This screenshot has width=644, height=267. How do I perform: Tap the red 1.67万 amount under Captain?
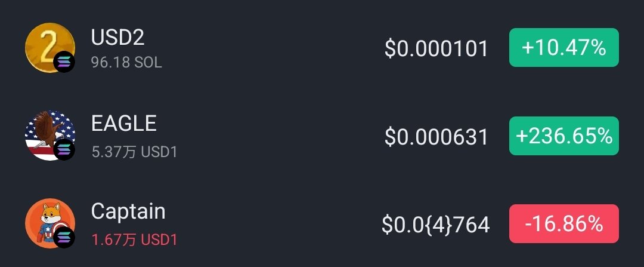click(113, 240)
